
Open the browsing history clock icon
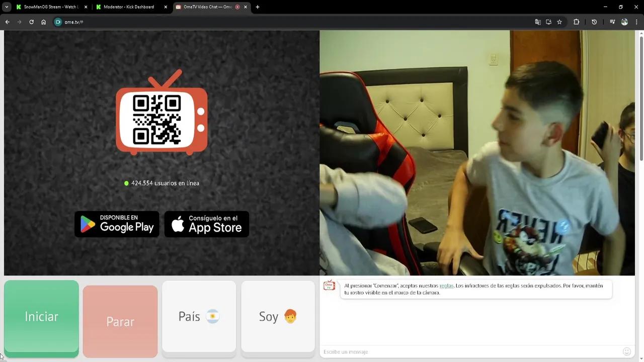point(594,22)
